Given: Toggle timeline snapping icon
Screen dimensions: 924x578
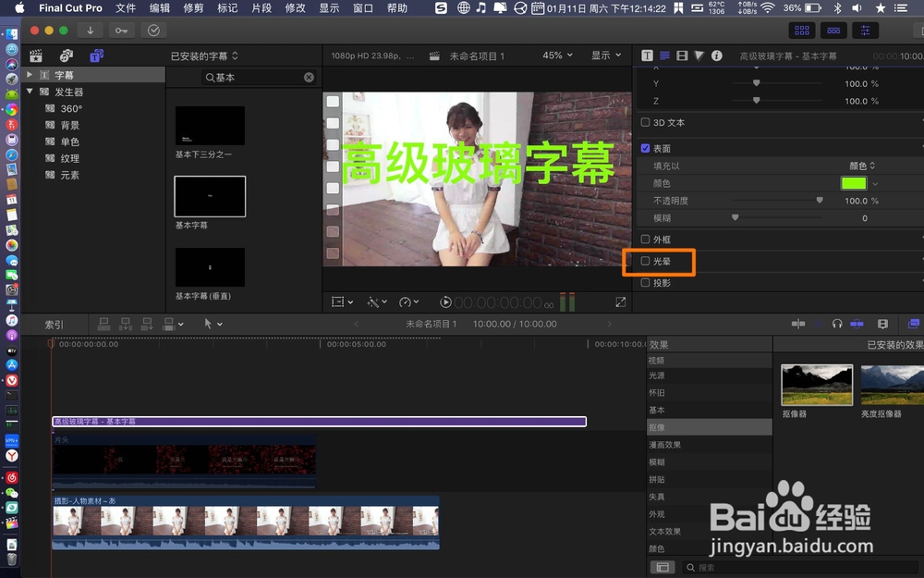Looking at the screenshot, I should tap(857, 324).
